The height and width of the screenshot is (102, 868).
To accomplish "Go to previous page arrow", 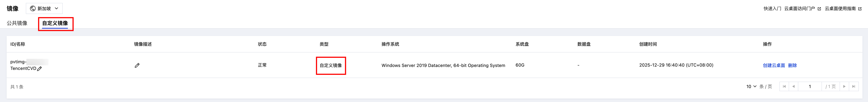I will click(x=793, y=87).
